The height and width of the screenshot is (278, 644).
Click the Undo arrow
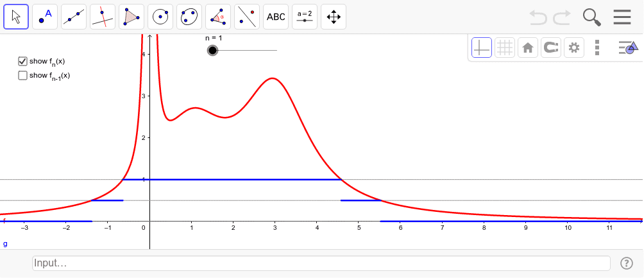[538, 17]
